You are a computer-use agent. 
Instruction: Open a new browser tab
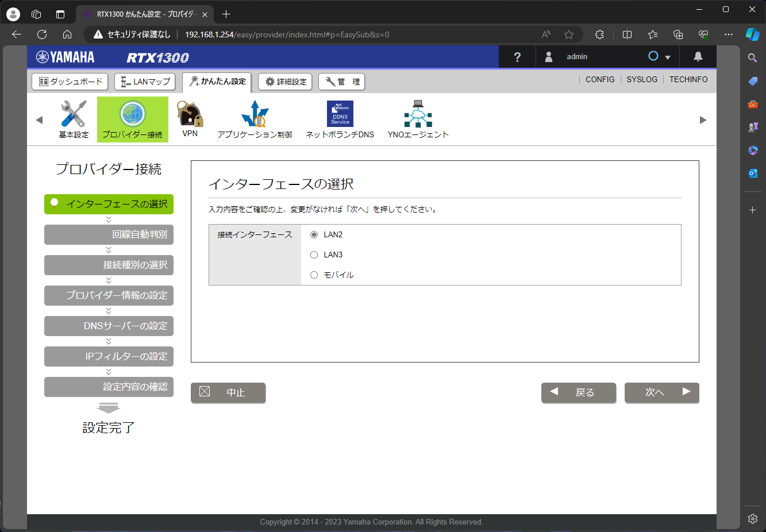point(226,14)
